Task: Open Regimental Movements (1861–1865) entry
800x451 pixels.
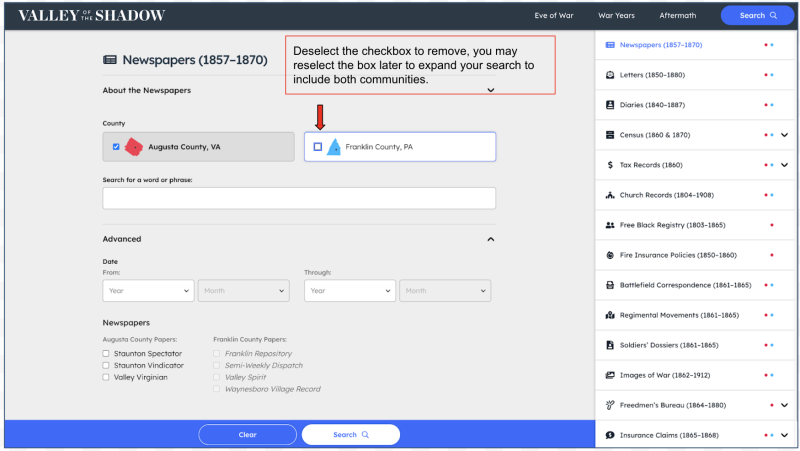Action: coord(679,315)
